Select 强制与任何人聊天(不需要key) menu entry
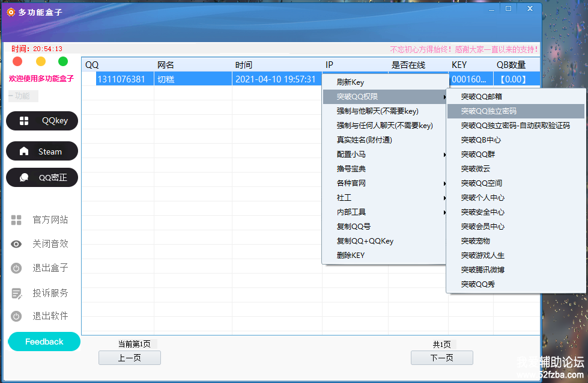This screenshot has height=383, width=588. tap(384, 126)
